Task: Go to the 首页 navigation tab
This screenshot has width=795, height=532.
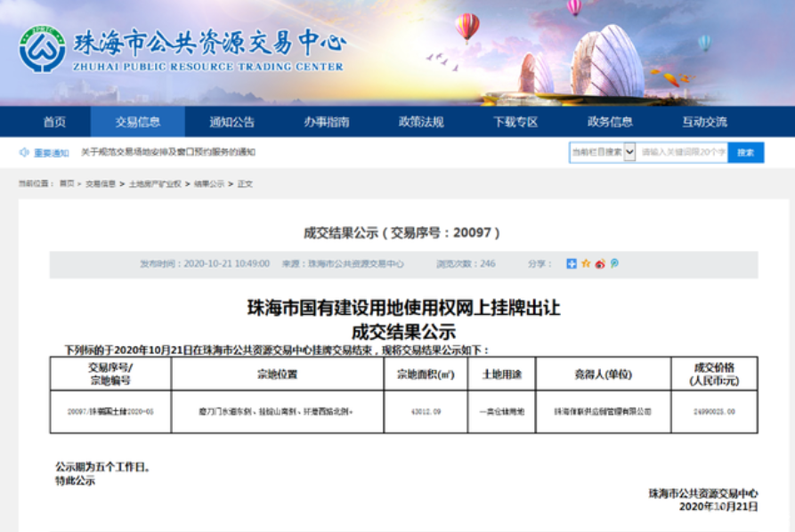Action: (x=54, y=122)
